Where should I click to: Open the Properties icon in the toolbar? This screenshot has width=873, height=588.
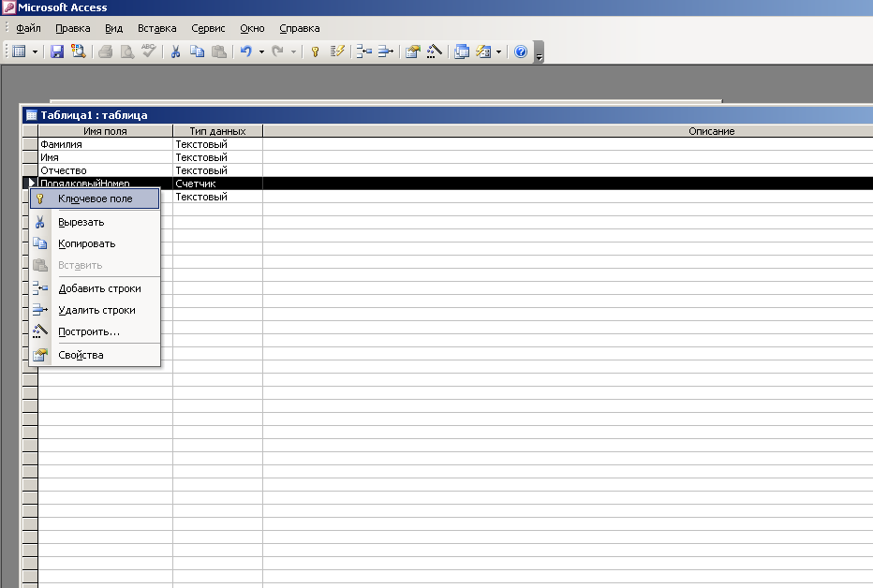tap(412, 51)
